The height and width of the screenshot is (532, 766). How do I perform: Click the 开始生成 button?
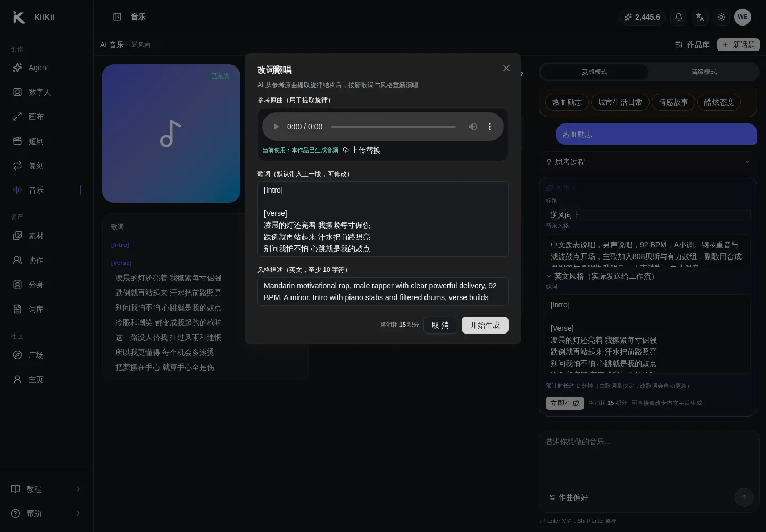point(485,325)
